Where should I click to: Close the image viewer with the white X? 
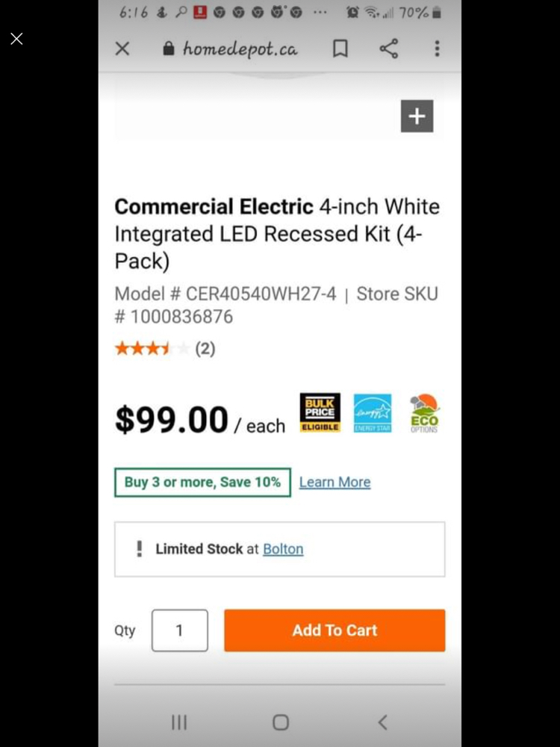(16, 39)
